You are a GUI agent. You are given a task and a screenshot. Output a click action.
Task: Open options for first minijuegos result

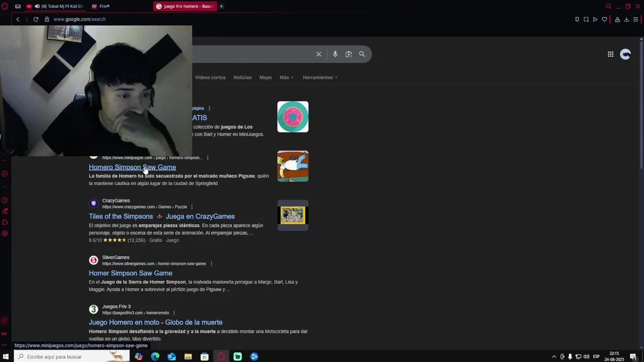click(x=209, y=108)
